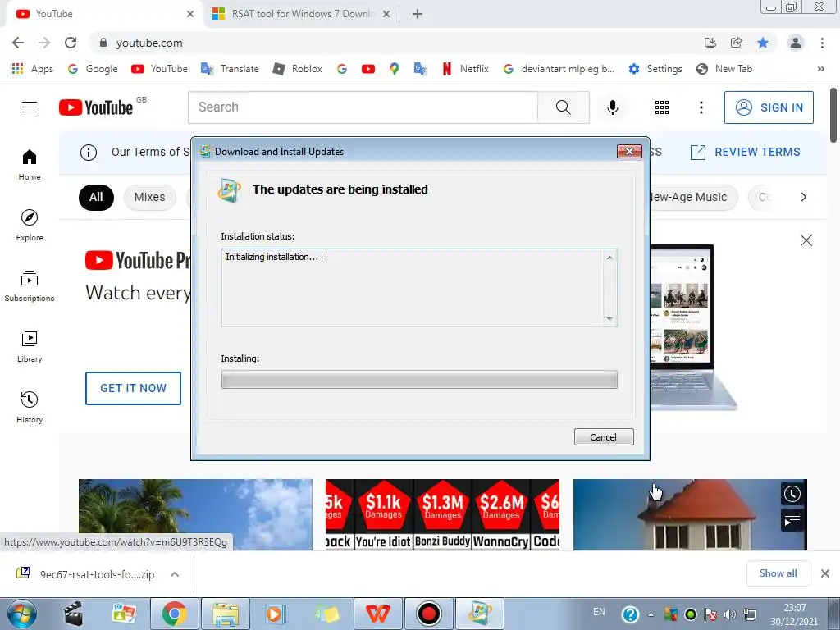Open the 9ec67-rsat-tools zip download

[85, 574]
